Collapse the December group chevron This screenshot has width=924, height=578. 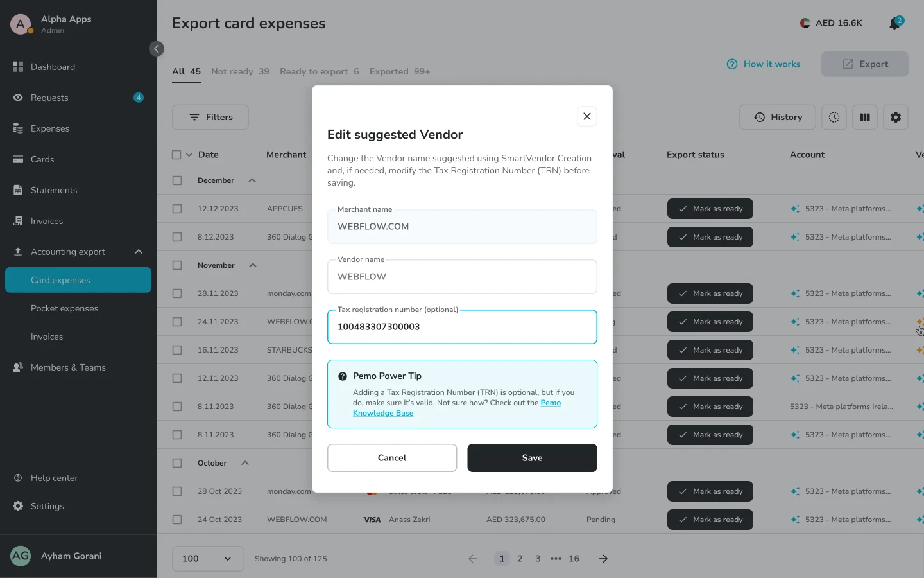tap(252, 180)
